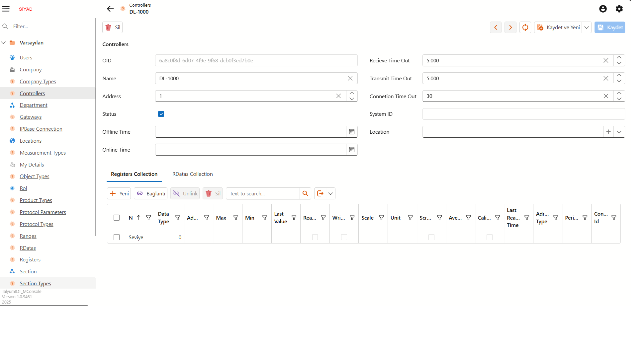Open the hamburger navigation menu

click(6, 9)
